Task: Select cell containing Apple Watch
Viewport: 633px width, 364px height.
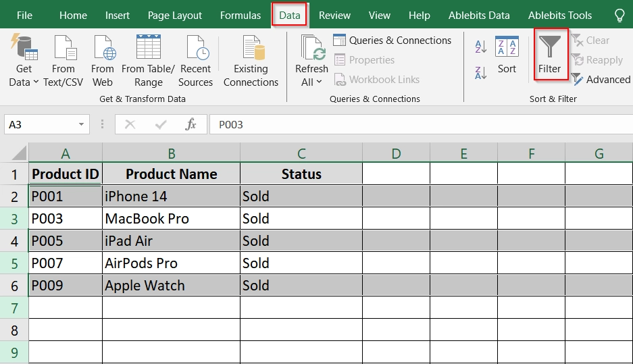Action: [x=171, y=285]
